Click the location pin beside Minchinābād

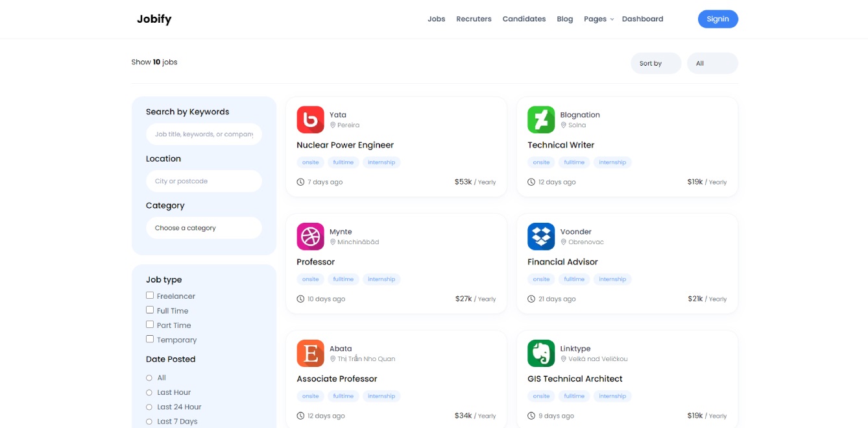click(x=333, y=242)
